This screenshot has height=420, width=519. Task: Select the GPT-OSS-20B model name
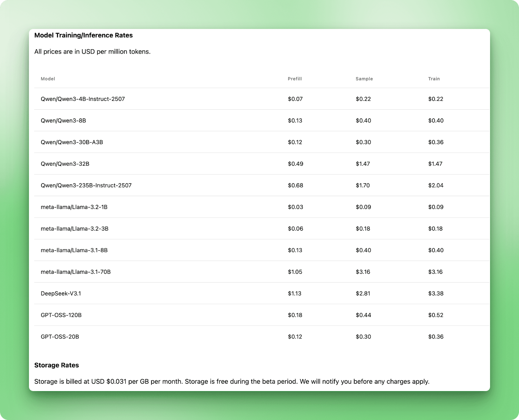60,337
